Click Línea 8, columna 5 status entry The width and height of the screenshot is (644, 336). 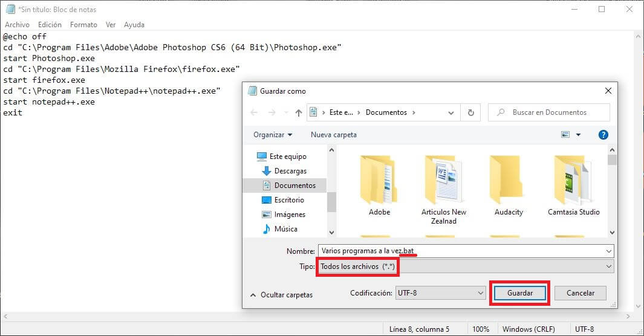tap(419, 329)
